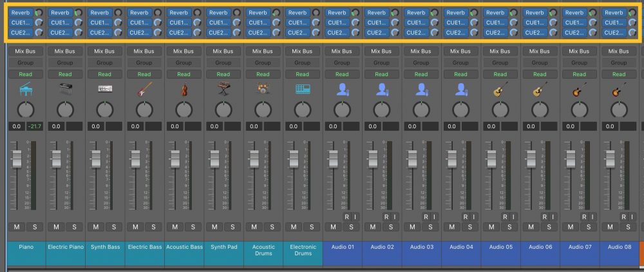644x272 pixels.
Task: Click the Electric Piano instrument icon
Action: (65, 90)
